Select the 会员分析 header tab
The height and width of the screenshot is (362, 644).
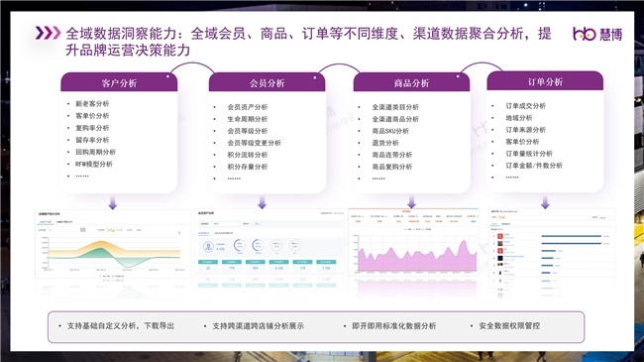pos(267,82)
